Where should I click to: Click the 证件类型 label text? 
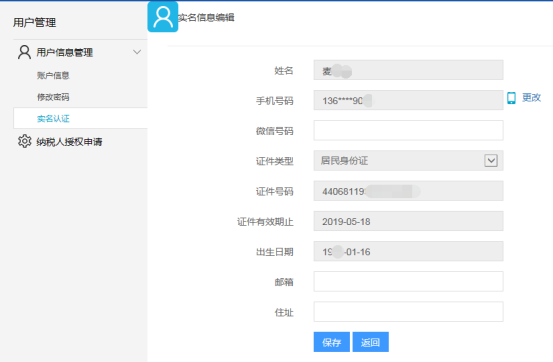tap(274, 161)
